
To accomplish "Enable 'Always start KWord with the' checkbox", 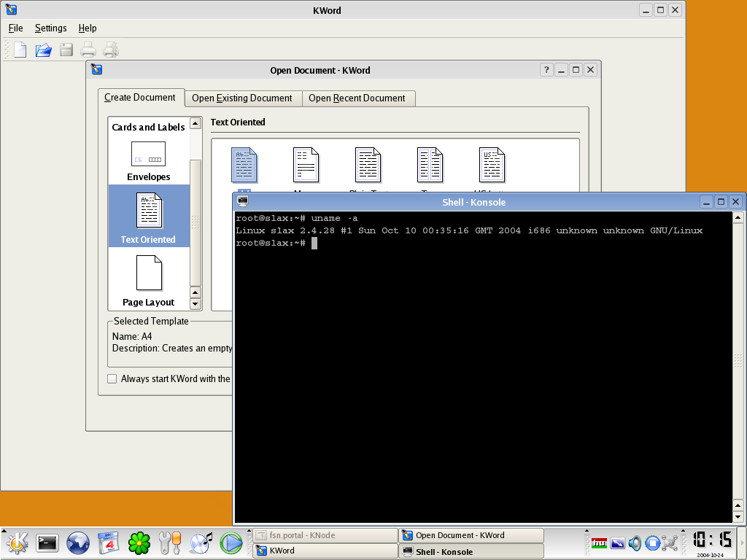I will point(112,379).
